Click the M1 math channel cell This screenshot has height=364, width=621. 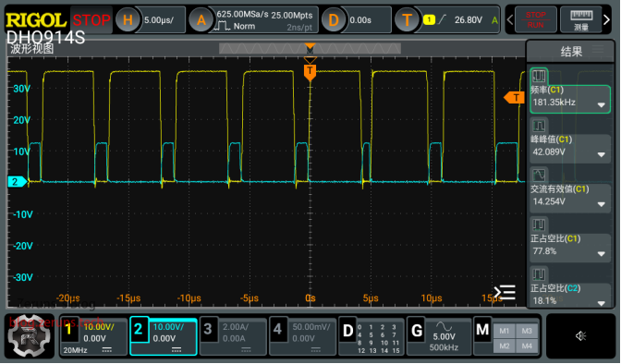[x=505, y=331]
